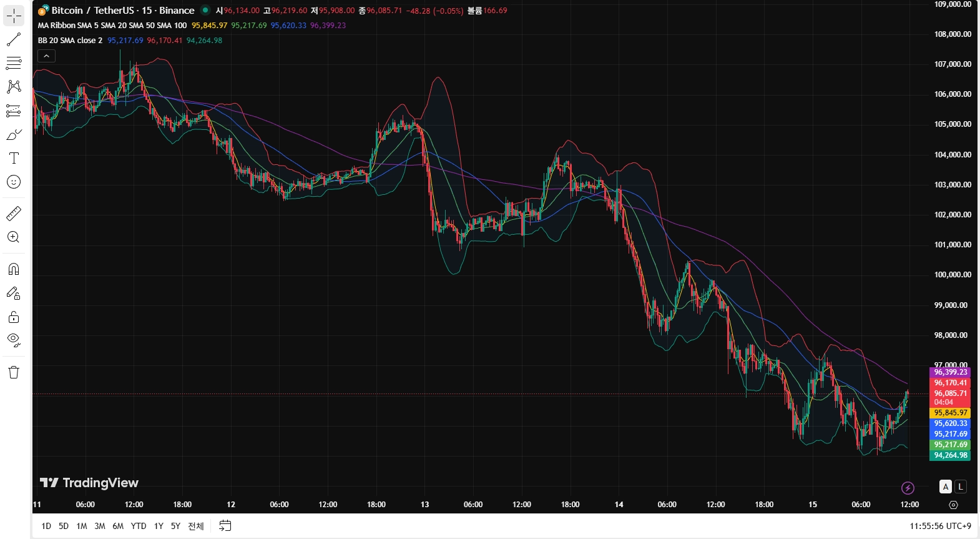The height and width of the screenshot is (539, 980).
Task: Select the brush drawing tool
Action: [14, 134]
